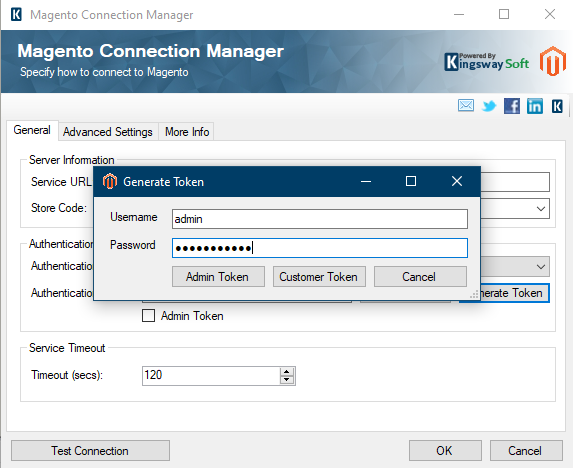
Task: Minimize the Magento Connection Manager window
Action: point(459,15)
